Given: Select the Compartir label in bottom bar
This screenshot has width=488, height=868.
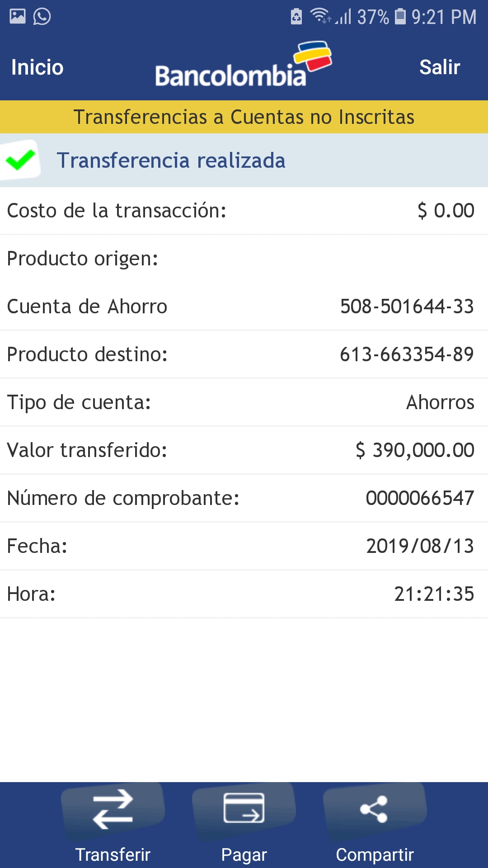Looking at the screenshot, I should pyautogui.click(x=375, y=855).
